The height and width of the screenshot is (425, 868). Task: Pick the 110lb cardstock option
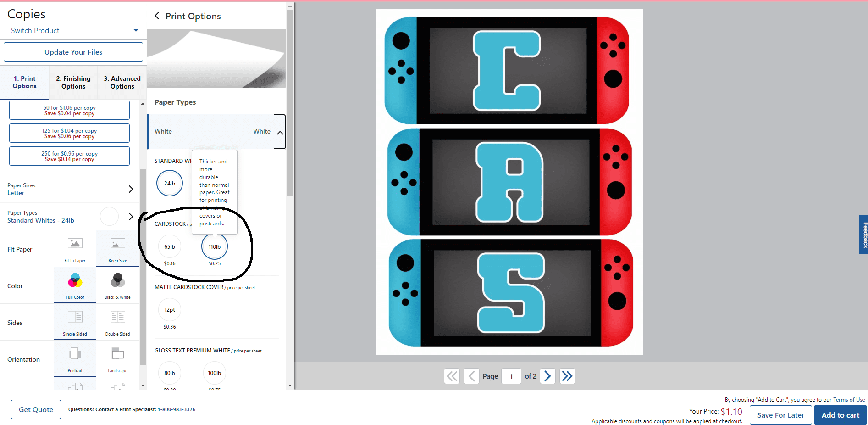tap(214, 246)
